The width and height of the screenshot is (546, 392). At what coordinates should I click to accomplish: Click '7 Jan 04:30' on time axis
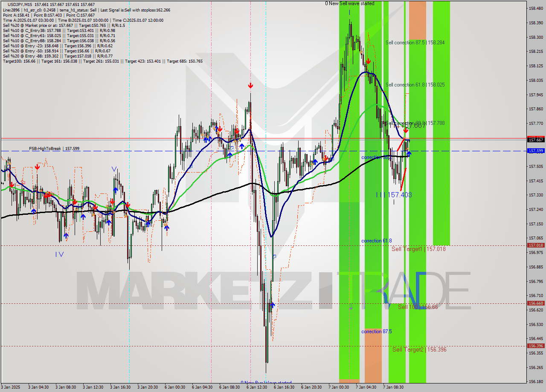point(367,387)
